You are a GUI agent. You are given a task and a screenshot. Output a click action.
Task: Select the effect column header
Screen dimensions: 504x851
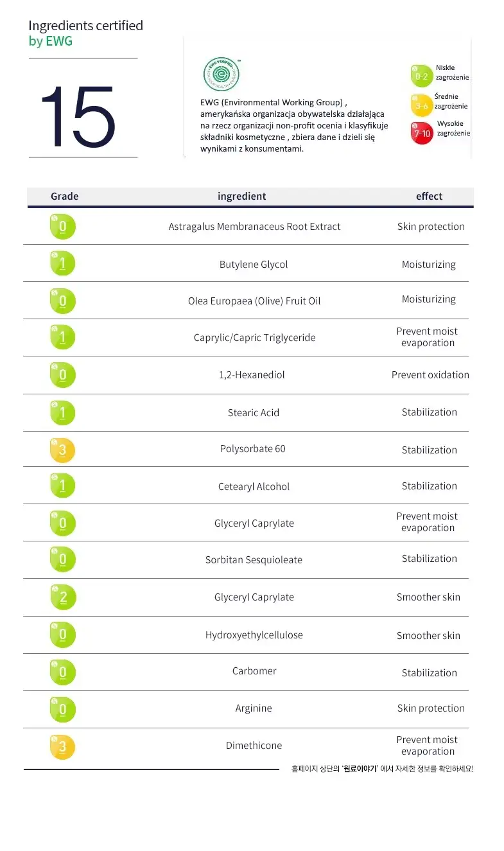429,197
